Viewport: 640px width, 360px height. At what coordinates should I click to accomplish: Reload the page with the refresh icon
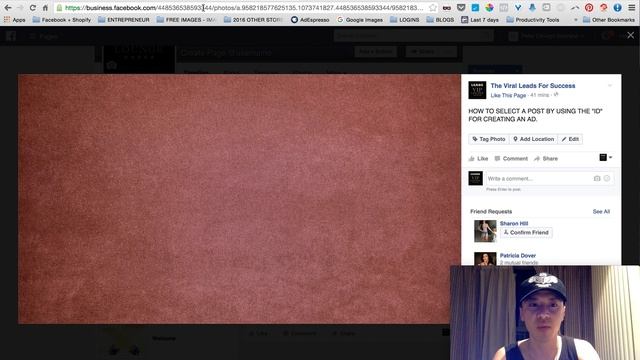tap(33, 8)
